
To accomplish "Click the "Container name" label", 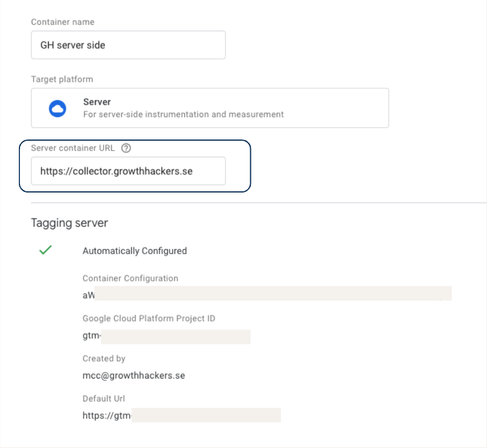I will point(62,22).
